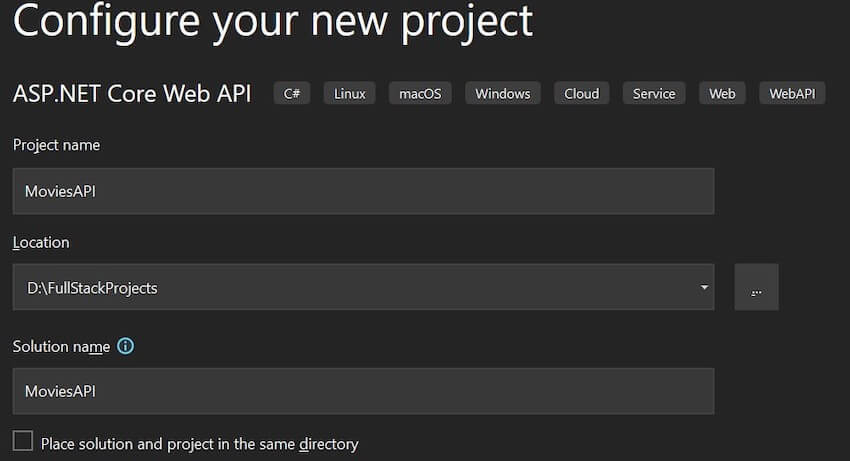Click the "Project name" field label
This screenshot has width=850, height=461.
pos(56,145)
